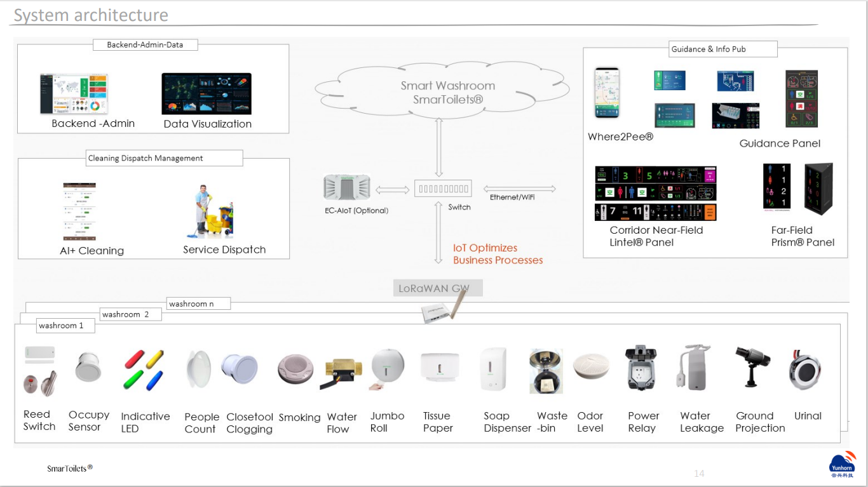Viewport: 868px width, 487px height.
Task: Click the Reed Switch sensor image
Action: tap(40, 370)
